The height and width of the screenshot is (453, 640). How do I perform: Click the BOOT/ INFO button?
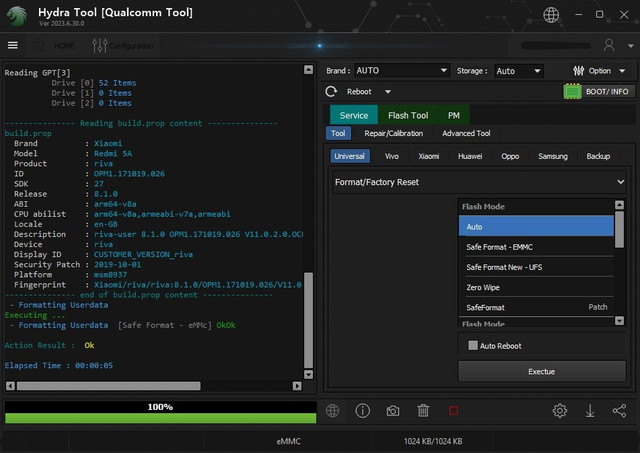point(607,91)
